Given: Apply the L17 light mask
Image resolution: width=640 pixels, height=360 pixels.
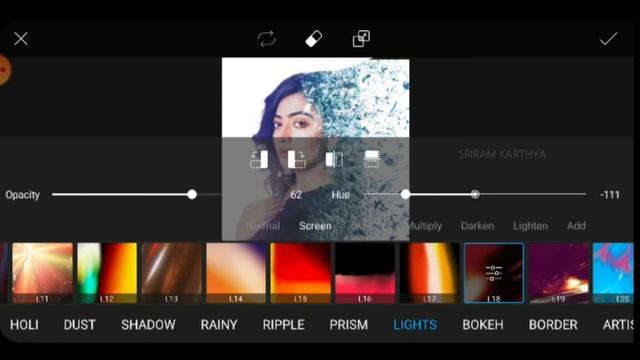Looking at the screenshot, I should tap(429, 273).
